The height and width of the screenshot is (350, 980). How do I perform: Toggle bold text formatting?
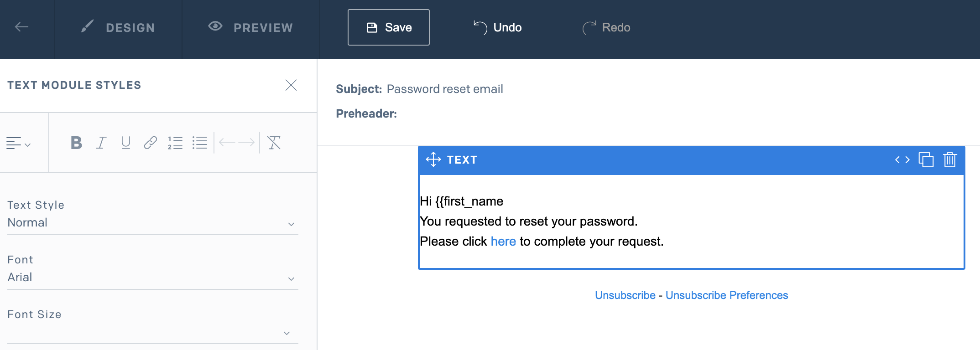coord(76,143)
